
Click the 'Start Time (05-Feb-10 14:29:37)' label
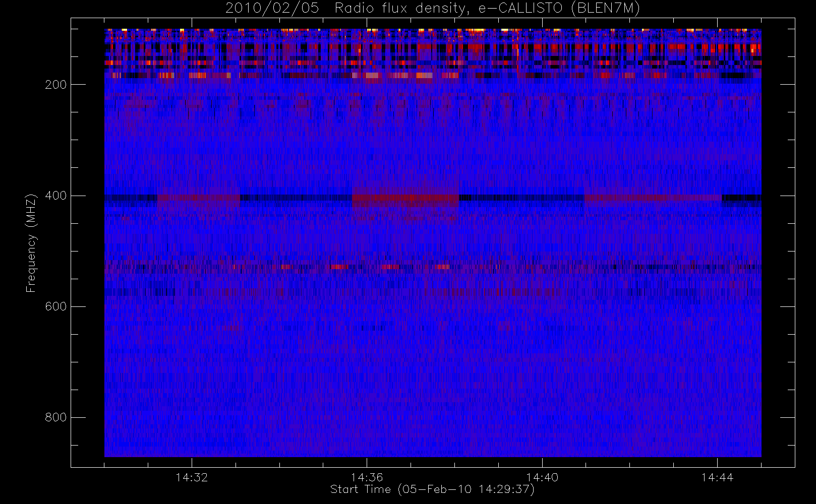click(x=432, y=489)
